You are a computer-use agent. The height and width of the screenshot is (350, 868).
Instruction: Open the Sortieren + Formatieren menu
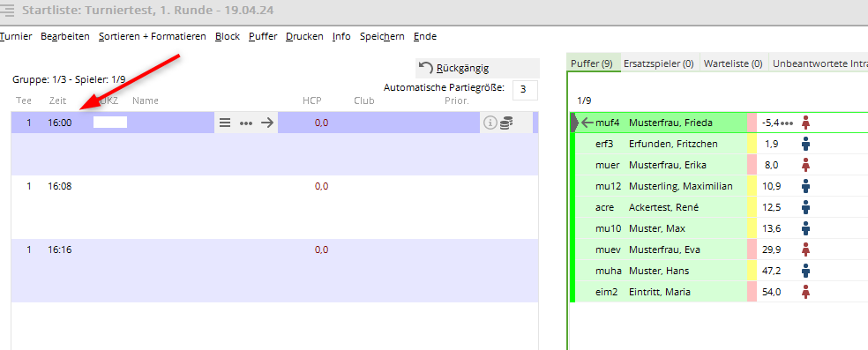[x=153, y=36]
